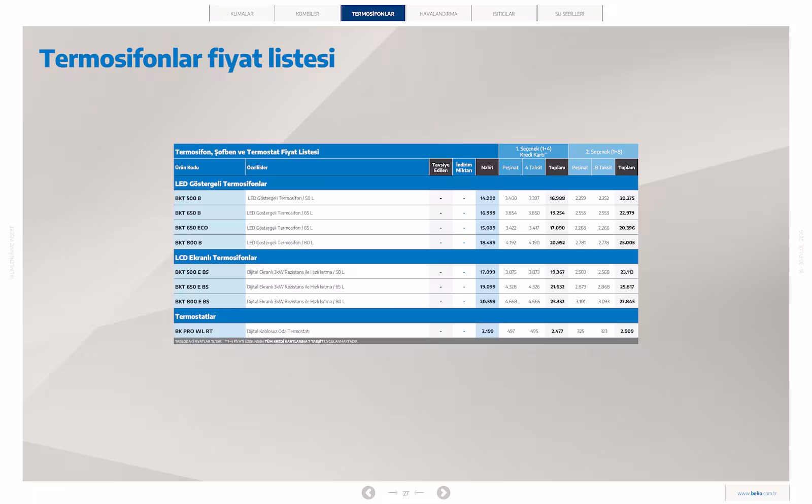Select the Termosifonlar fiyat listesi heading
Viewport: 812px width, 504px height.
pyautogui.click(x=187, y=58)
